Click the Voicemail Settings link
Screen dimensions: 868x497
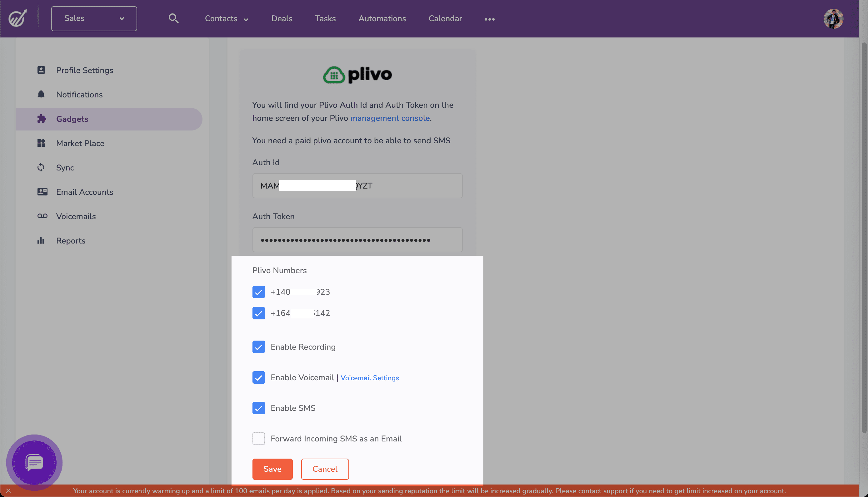[x=370, y=377]
